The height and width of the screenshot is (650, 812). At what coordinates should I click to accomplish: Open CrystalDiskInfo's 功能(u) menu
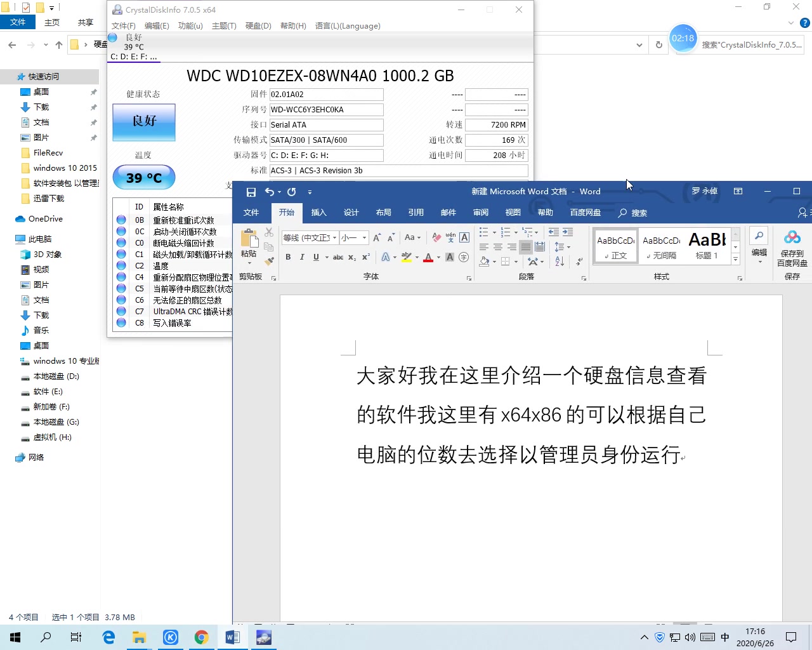tap(190, 26)
